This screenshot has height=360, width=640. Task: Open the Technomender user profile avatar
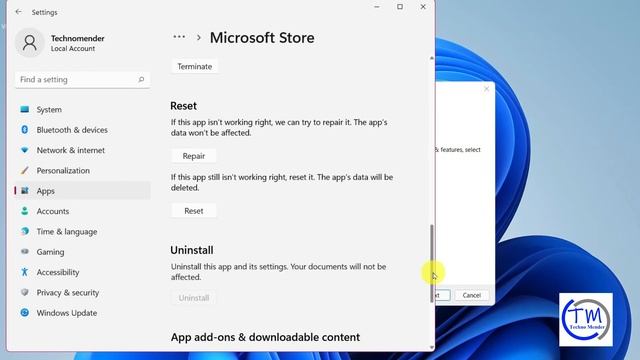tap(29, 42)
